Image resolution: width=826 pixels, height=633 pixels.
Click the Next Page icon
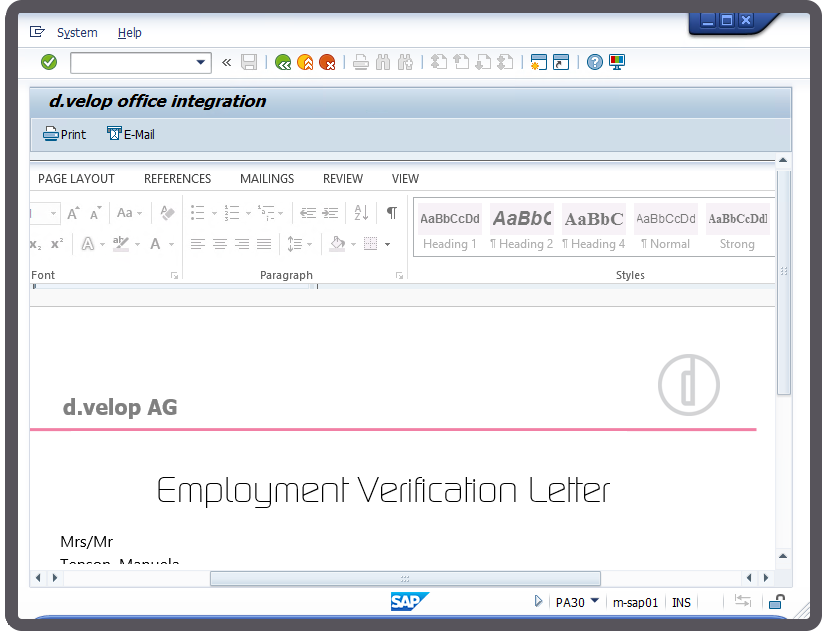pyautogui.click(x=483, y=62)
